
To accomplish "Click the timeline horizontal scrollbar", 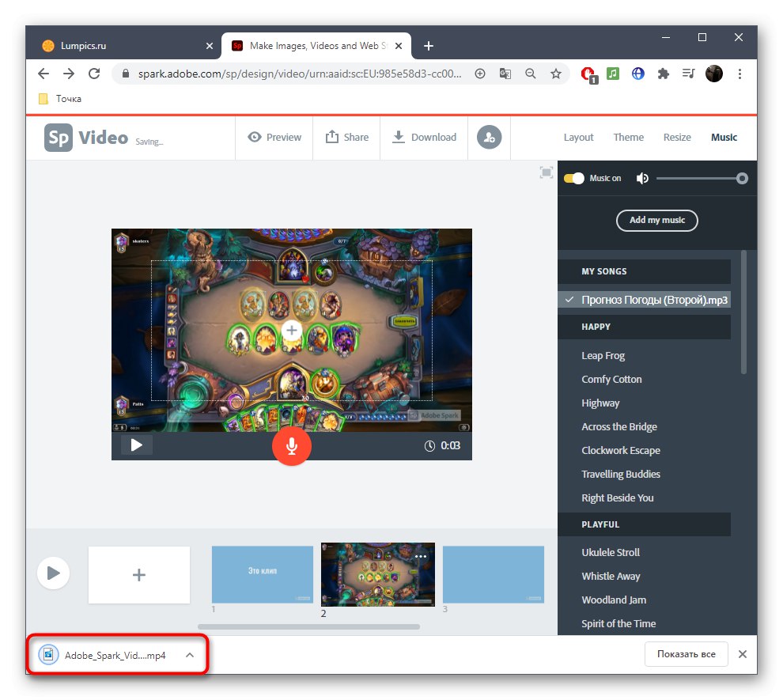I will click(308, 626).
